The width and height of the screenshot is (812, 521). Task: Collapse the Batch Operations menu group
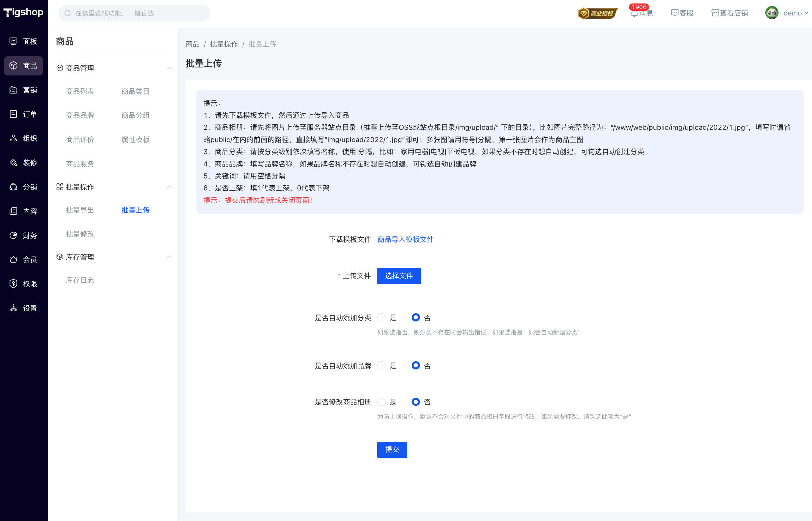pyautogui.click(x=169, y=187)
